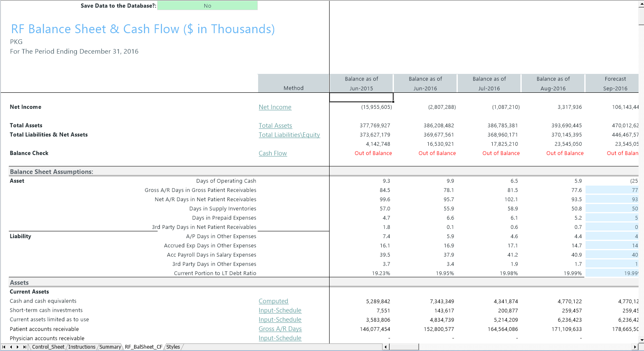
Task: Select the Jul-2016 column header
Action: pyautogui.click(x=489, y=83)
